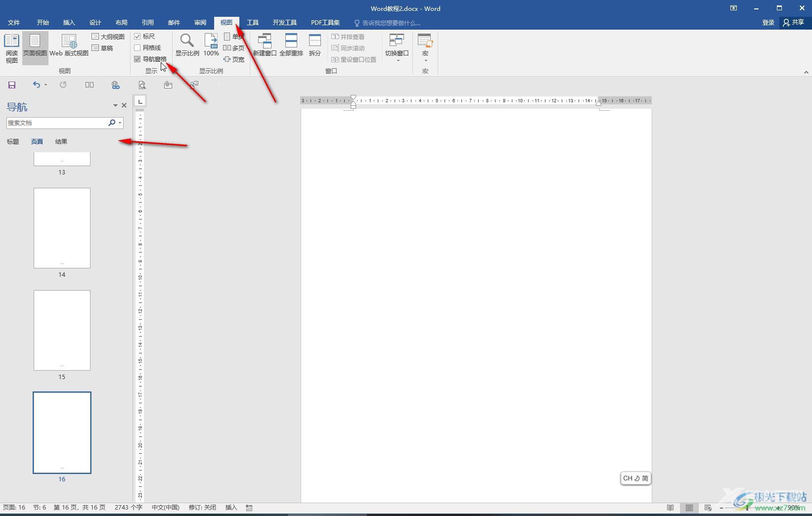This screenshot has width=812, height=516.
Task: Enable Gridlines (网格线) checkbox
Action: (x=137, y=48)
